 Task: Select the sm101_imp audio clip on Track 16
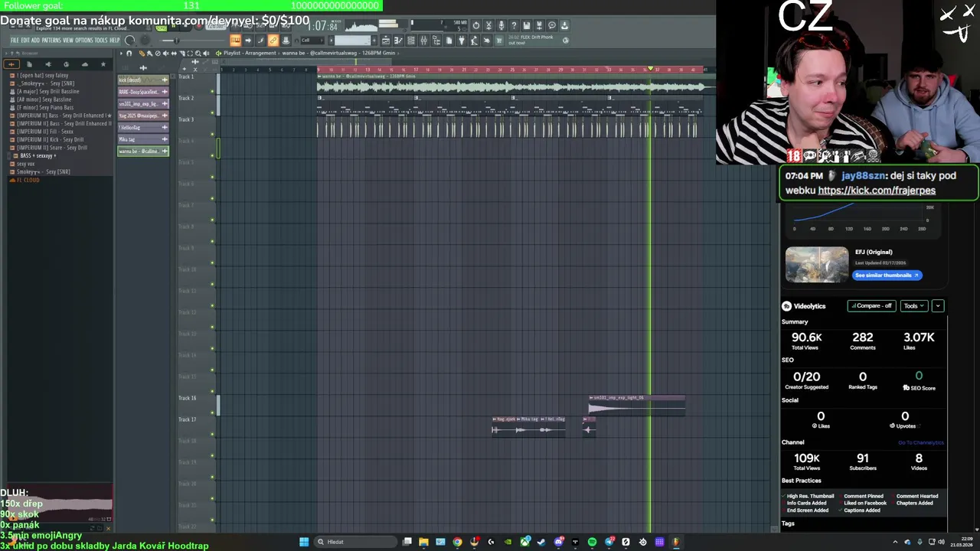click(636, 405)
